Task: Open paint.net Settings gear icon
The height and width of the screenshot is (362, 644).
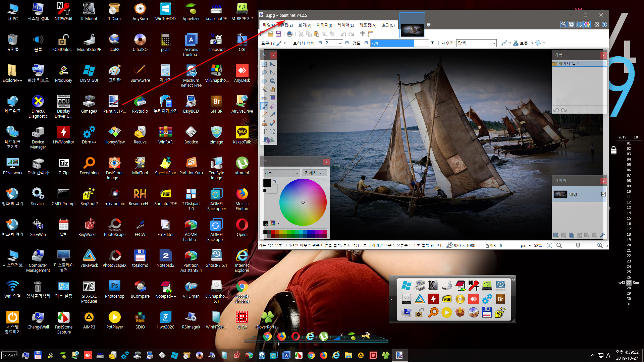Action: pos(596,24)
